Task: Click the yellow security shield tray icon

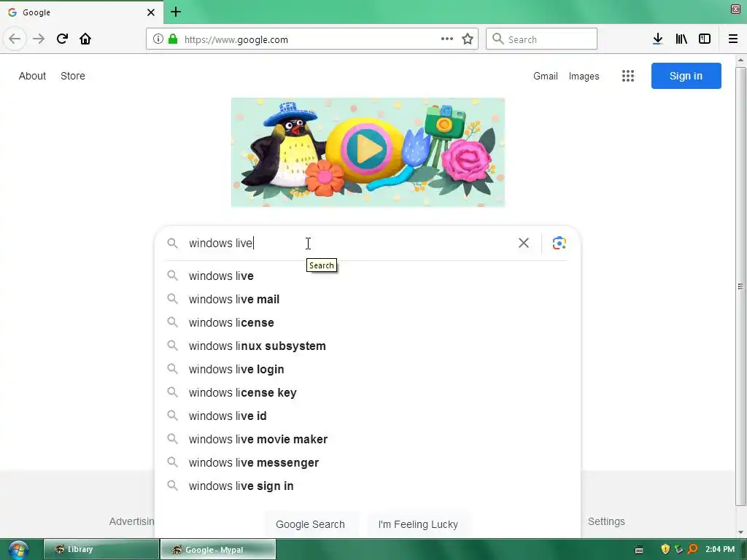Action: point(665,550)
